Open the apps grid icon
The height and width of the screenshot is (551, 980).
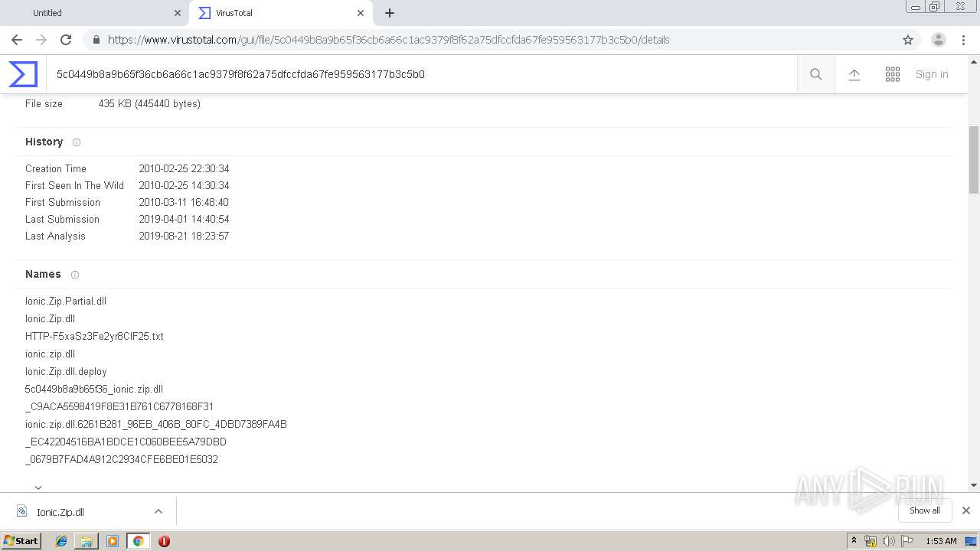point(893,74)
